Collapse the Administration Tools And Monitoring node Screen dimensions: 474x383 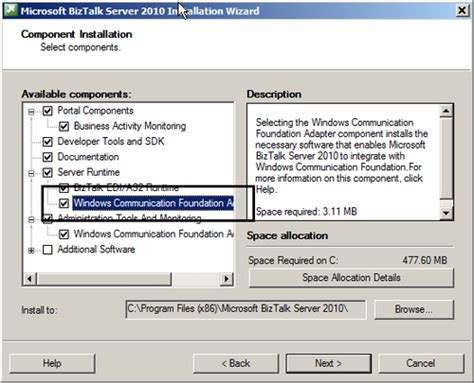click(x=31, y=219)
